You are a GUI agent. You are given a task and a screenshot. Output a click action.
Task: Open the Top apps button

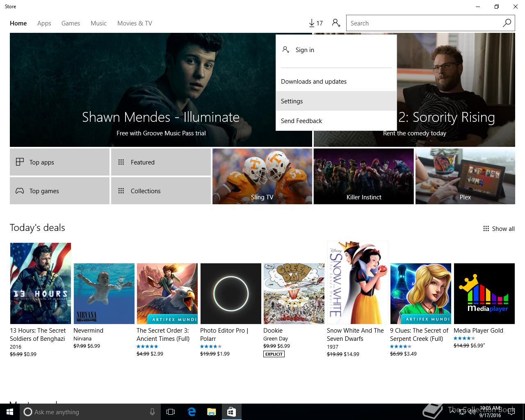pyautogui.click(x=59, y=162)
